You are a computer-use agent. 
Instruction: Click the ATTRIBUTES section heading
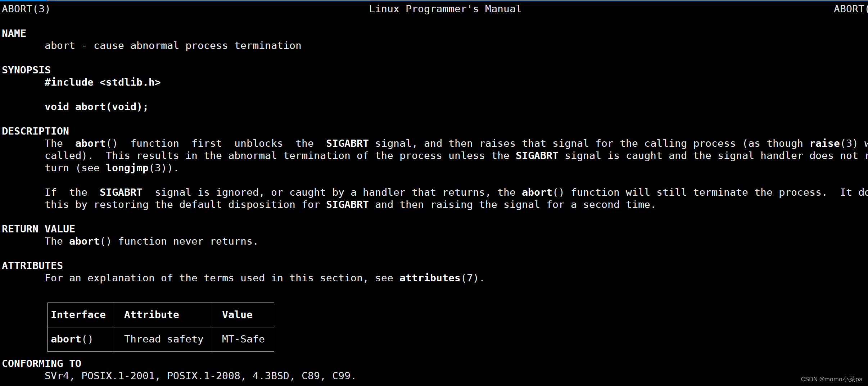[x=32, y=266]
